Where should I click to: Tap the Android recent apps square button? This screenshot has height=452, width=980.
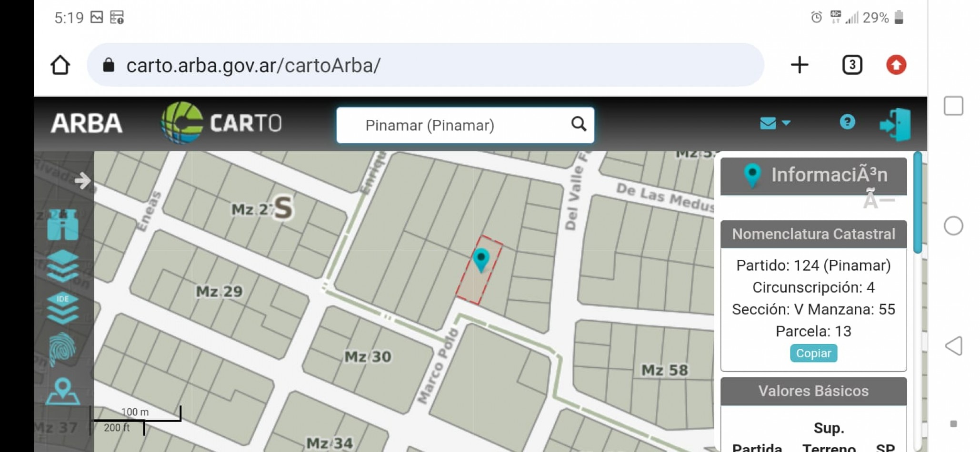pos(953,106)
